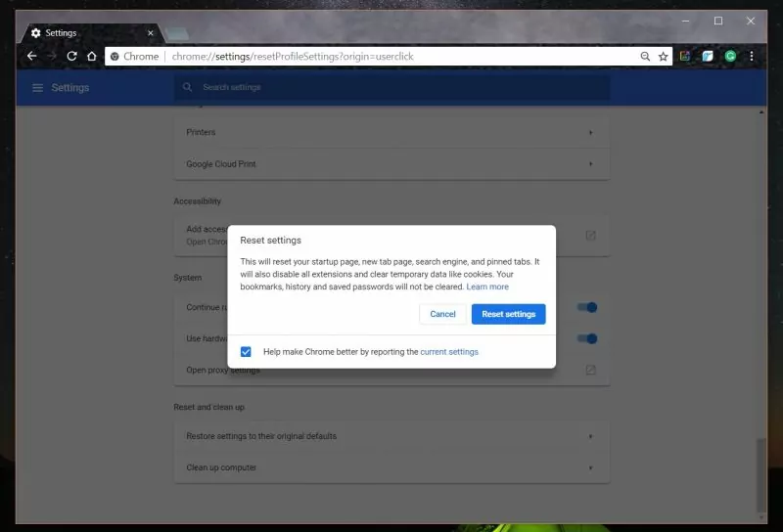Open the colorful square extension icon
Screen dimensions: 783x532
point(685,56)
